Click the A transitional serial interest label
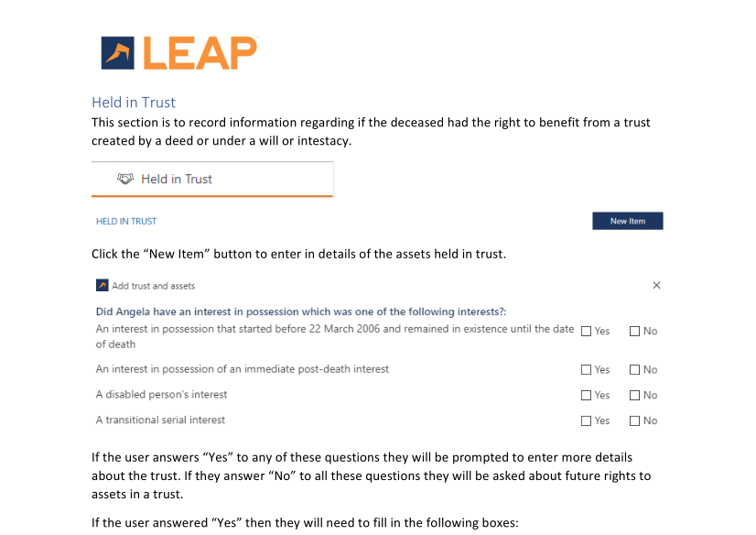Image resolution: width=756 pixels, height=535 pixels. click(x=160, y=420)
